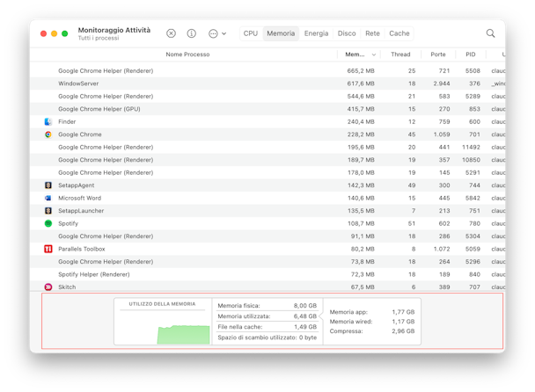
Task: Switch to the CPU tab
Action: coord(251,33)
